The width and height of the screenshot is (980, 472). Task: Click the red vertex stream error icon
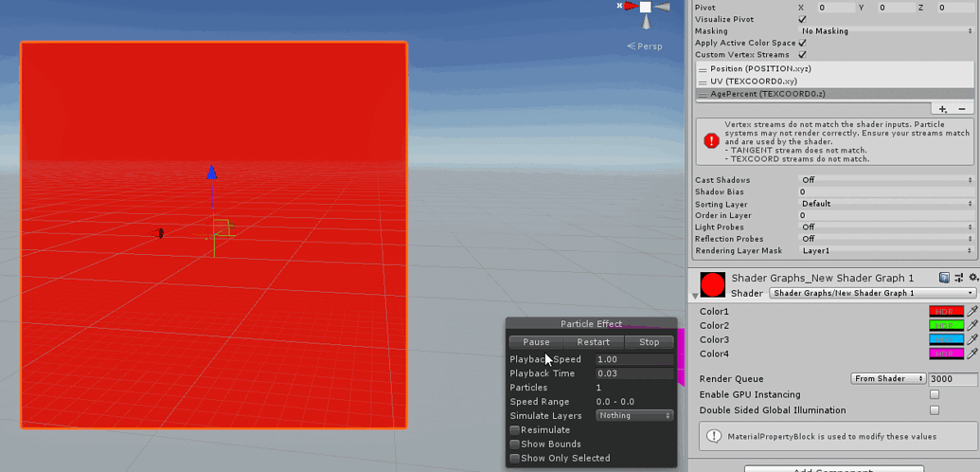[x=711, y=141]
